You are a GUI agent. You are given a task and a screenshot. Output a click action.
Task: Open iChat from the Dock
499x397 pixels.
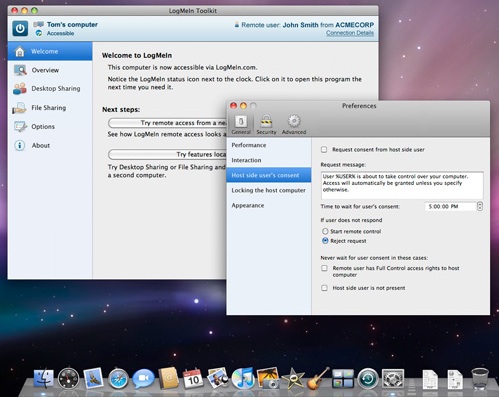click(x=143, y=379)
